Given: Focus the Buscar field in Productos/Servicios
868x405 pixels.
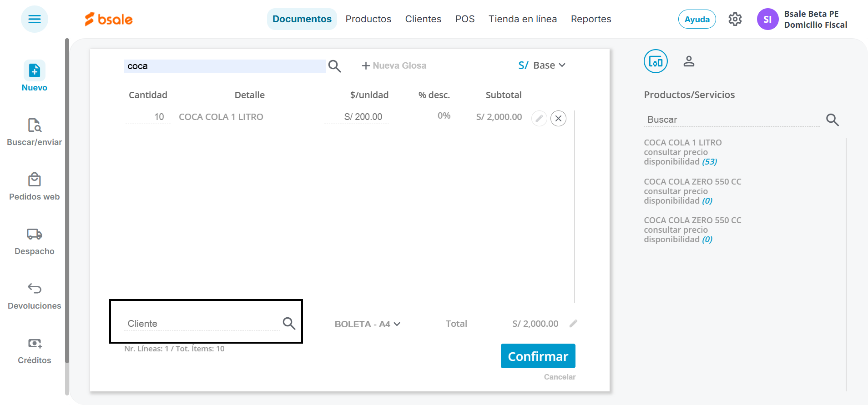Looking at the screenshot, I should click(732, 120).
